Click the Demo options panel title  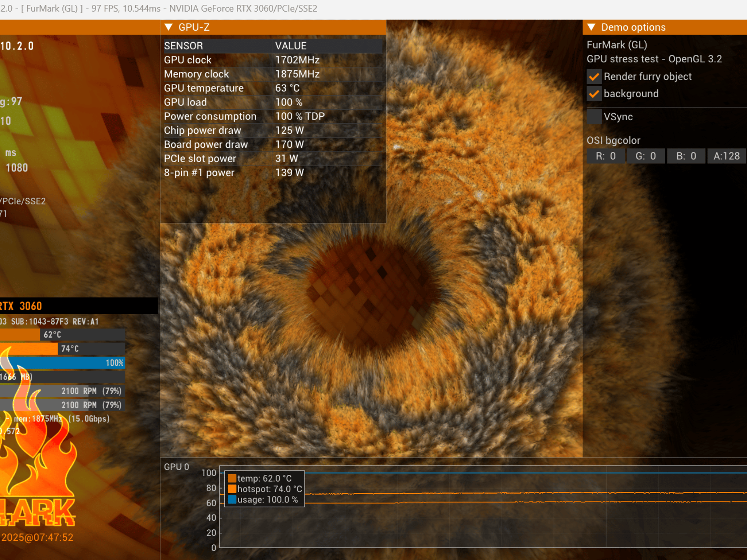click(633, 27)
